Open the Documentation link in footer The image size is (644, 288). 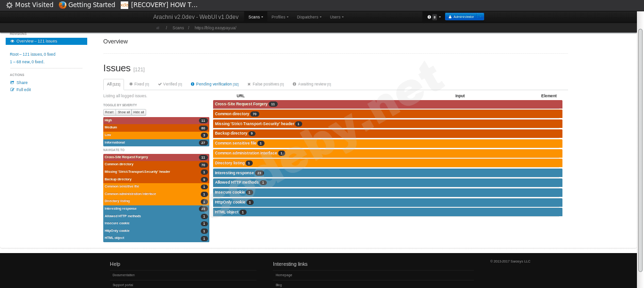[124, 275]
